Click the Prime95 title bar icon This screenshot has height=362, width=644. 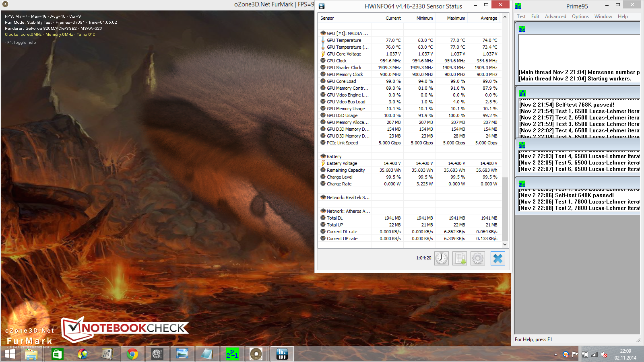point(518,6)
